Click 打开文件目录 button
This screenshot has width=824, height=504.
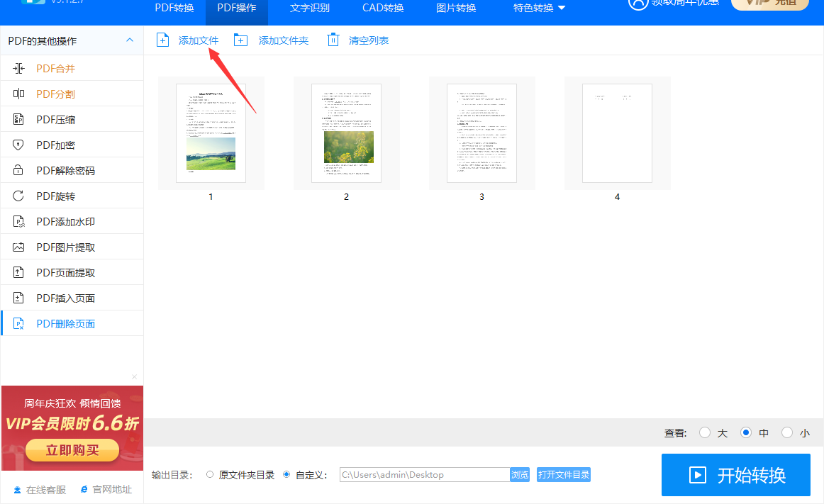(564, 474)
